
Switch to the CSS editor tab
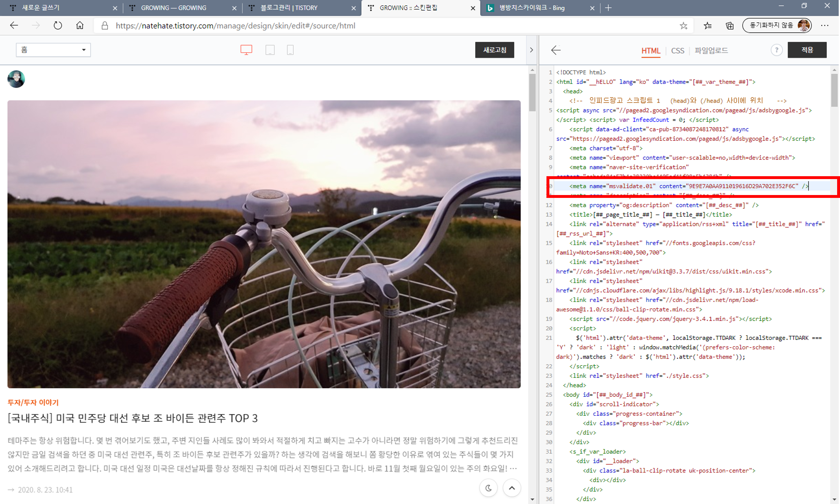[x=677, y=51]
